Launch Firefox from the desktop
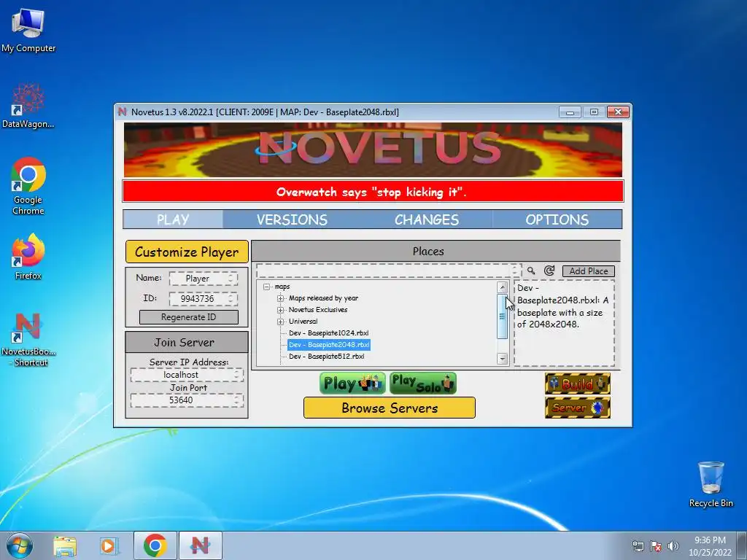 28,256
